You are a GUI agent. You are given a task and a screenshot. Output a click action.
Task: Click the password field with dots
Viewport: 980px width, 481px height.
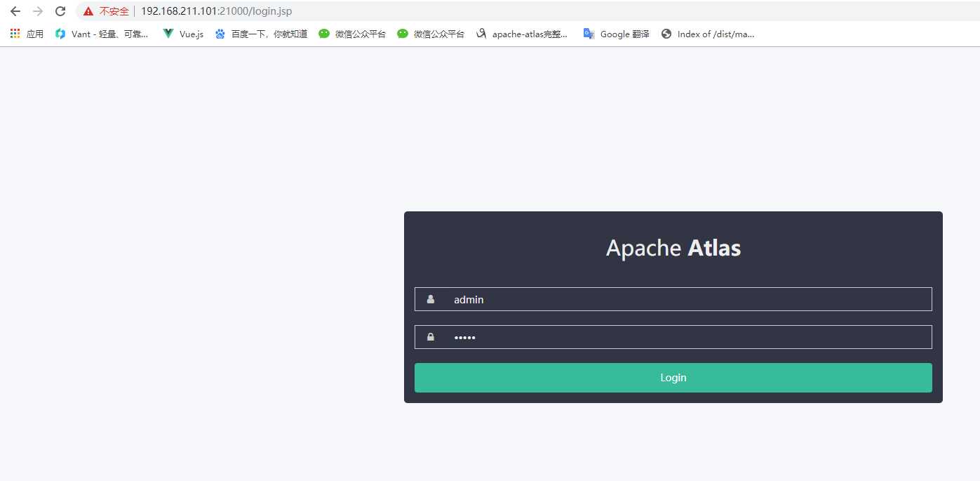coord(673,337)
